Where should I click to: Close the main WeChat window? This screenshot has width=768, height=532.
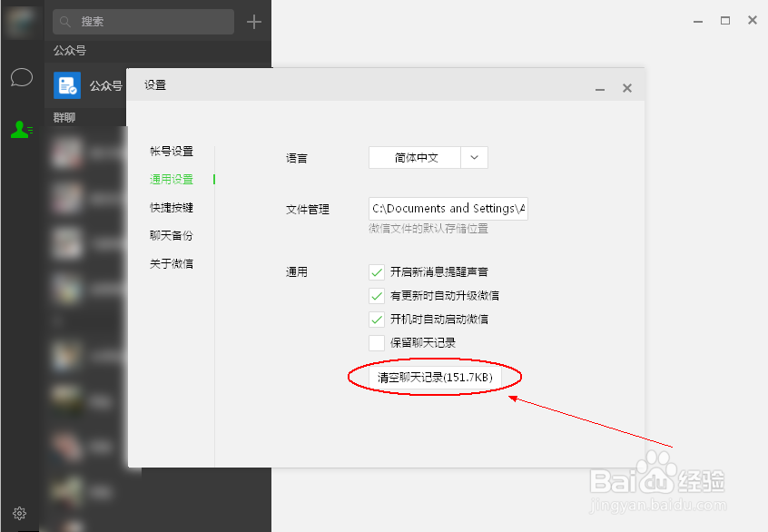pyautogui.click(x=753, y=20)
